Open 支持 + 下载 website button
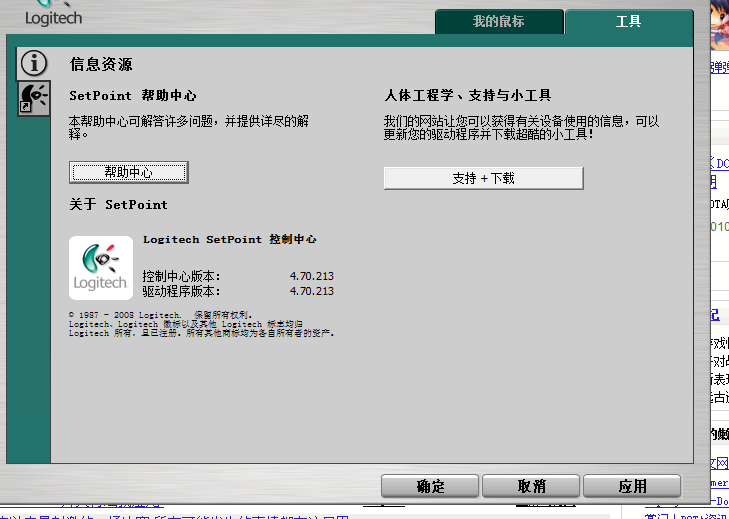The height and width of the screenshot is (519, 729). [484, 179]
